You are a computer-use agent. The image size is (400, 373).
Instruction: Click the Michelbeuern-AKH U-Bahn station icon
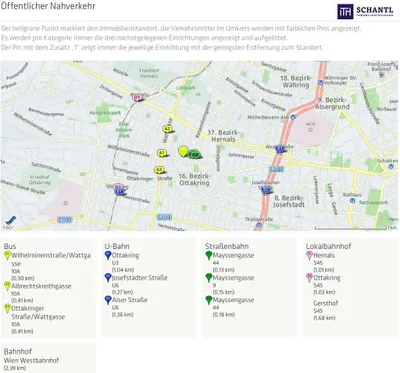pos(293,117)
